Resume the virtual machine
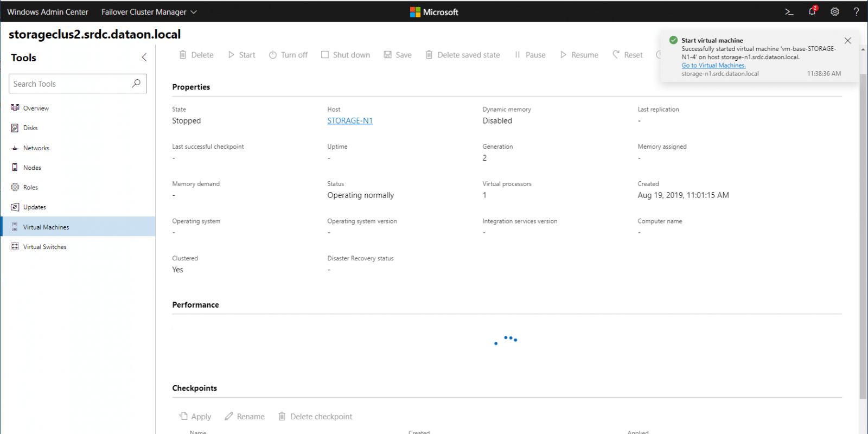The image size is (868, 434). point(579,55)
